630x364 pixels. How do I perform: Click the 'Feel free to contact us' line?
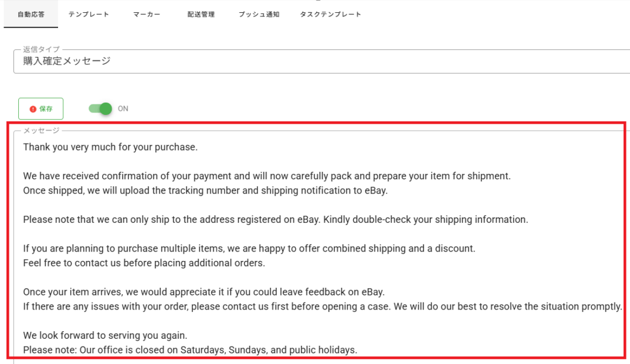[144, 263]
